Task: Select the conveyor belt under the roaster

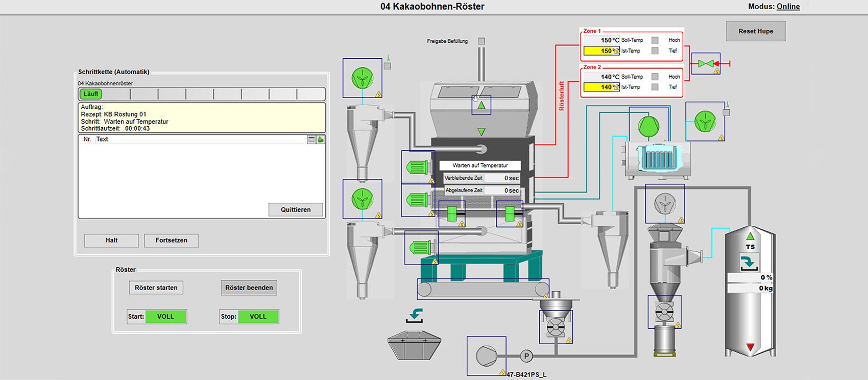Action: coord(483,289)
